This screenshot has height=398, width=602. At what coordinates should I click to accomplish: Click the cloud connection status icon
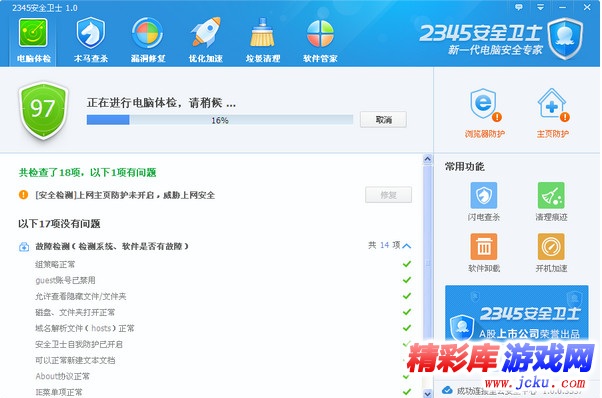tap(447, 391)
